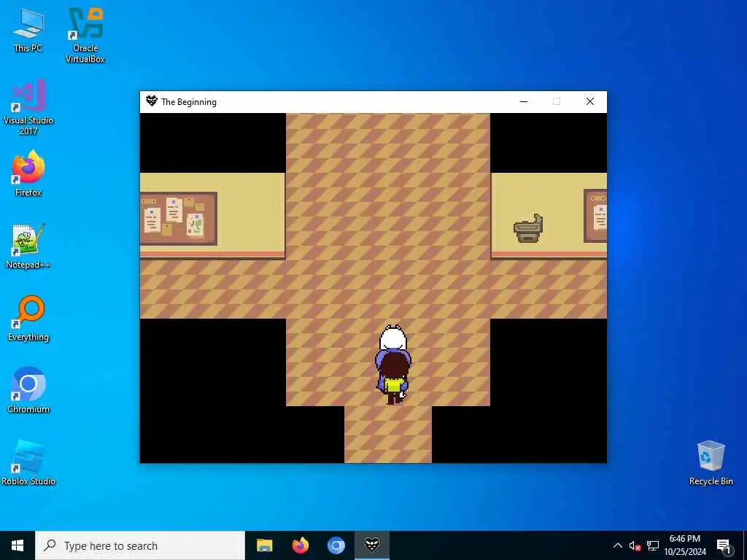Select the Roblox Studio desktop shortcut
This screenshot has height=560, width=747.
pos(28,462)
